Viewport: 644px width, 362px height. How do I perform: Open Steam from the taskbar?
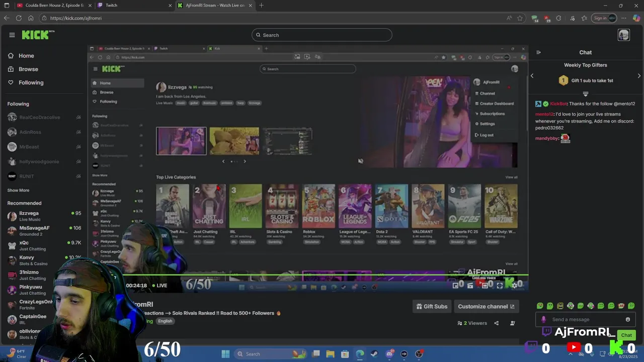(x=374, y=354)
